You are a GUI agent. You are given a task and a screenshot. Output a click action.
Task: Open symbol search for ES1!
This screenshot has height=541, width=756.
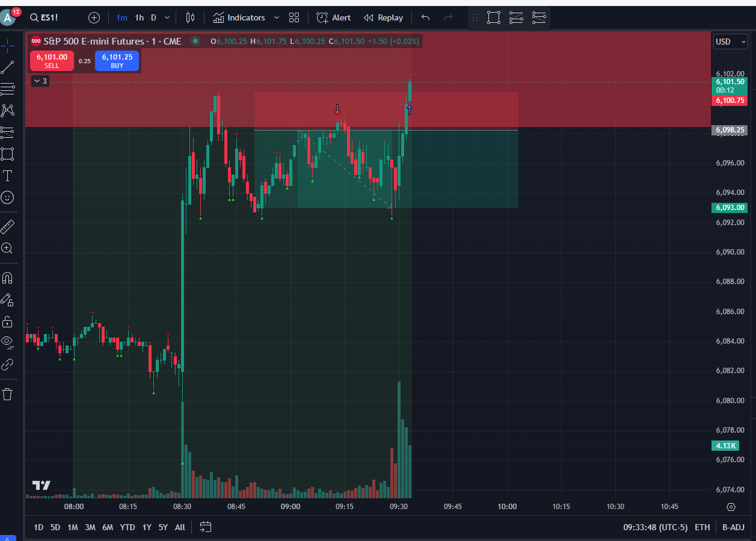tap(44, 17)
